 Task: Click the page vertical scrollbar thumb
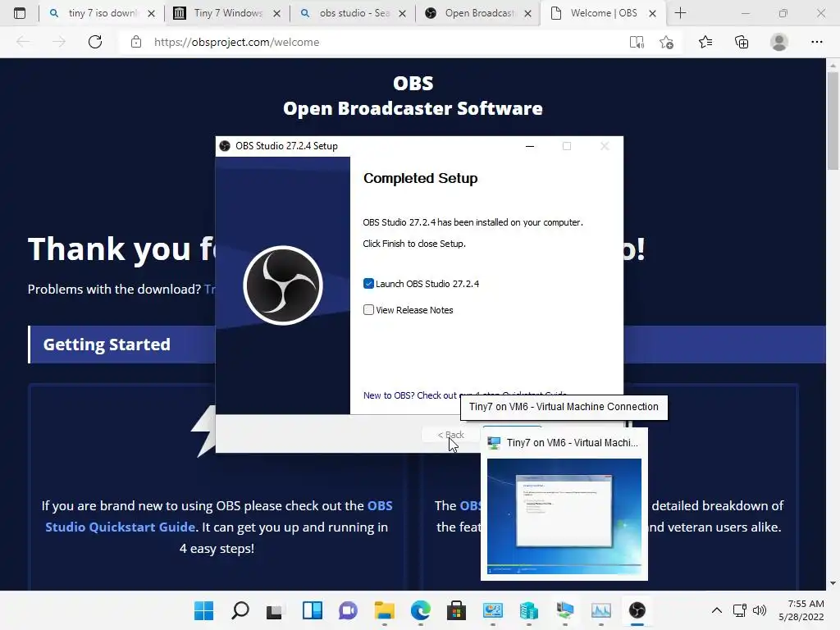(x=833, y=121)
